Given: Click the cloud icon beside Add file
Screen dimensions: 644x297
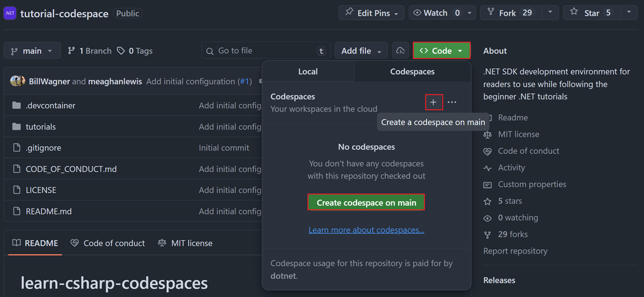Looking at the screenshot, I should [400, 50].
